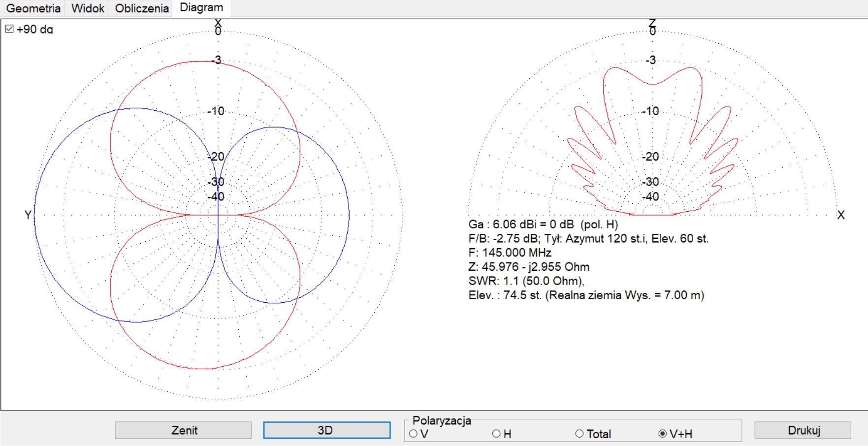The width and height of the screenshot is (868, 446).
Task: Click the SWR 1.1 readout line
Action: coord(526,281)
